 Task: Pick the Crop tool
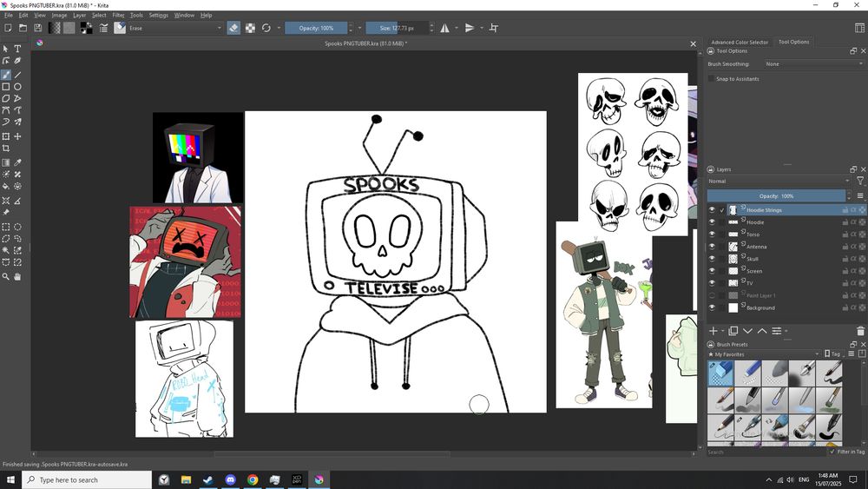click(6, 149)
